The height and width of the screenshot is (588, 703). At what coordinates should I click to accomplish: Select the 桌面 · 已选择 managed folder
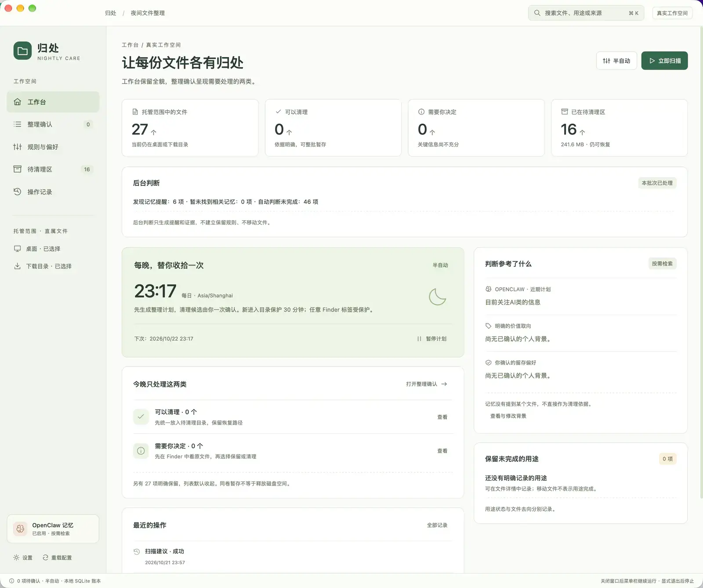pos(43,249)
